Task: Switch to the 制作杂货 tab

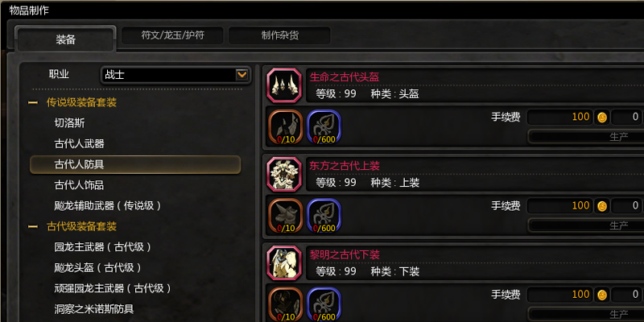Action: (x=279, y=35)
